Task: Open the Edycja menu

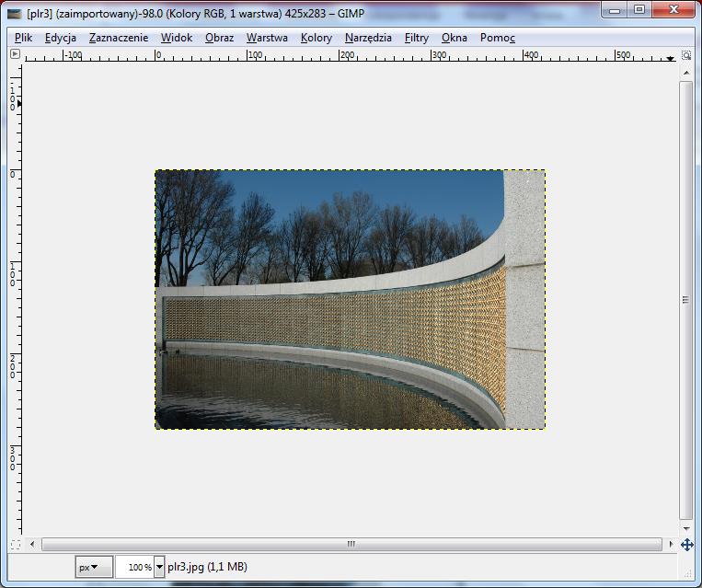Action: click(x=61, y=38)
